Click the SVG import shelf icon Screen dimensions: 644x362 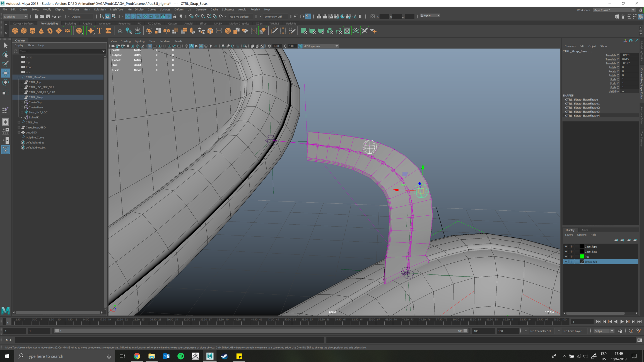(x=108, y=31)
